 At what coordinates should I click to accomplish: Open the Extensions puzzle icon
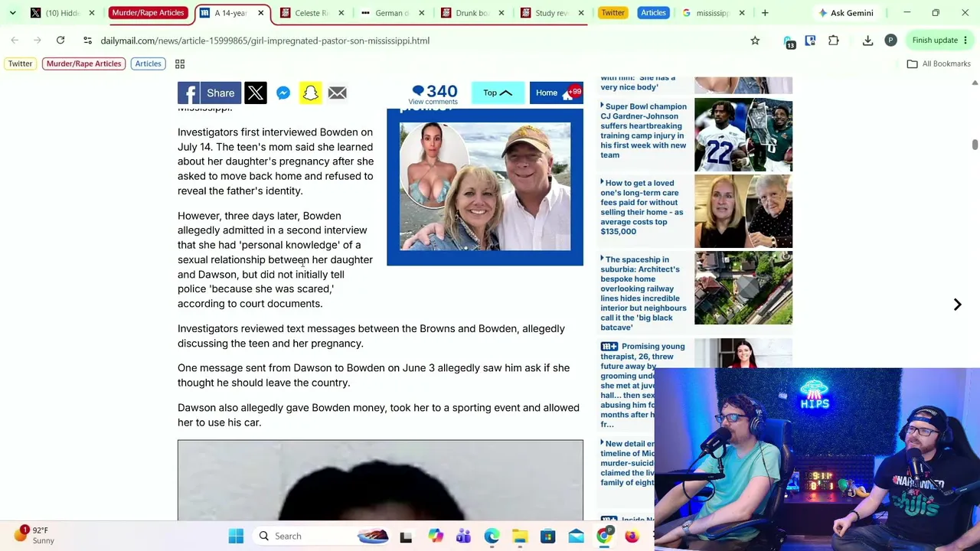[834, 41]
